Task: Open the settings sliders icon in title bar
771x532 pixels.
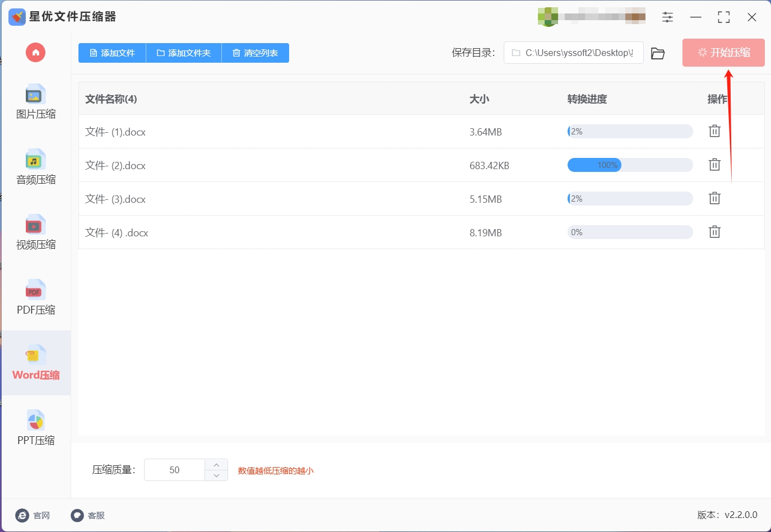Action: coord(667,17)
